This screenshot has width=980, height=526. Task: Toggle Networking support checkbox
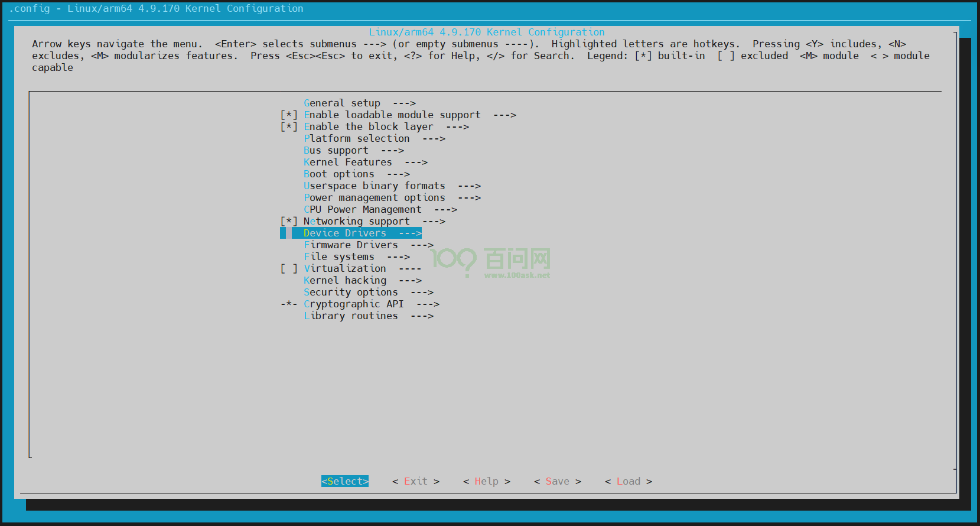coord(289,222)
